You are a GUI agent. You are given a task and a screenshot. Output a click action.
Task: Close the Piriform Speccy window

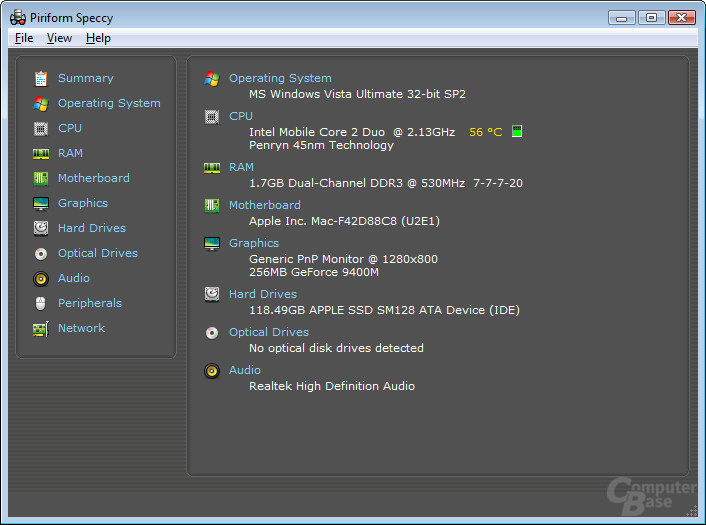point(682,18)
